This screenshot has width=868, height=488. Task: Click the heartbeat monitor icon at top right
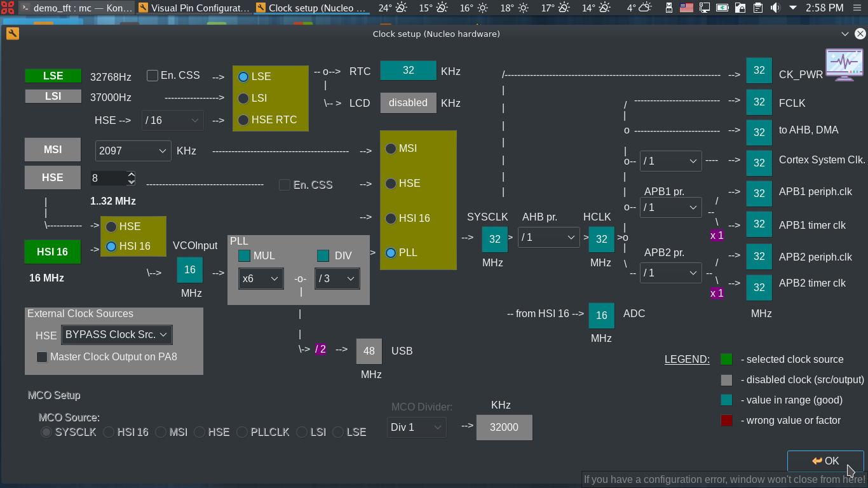click(844, 64)
